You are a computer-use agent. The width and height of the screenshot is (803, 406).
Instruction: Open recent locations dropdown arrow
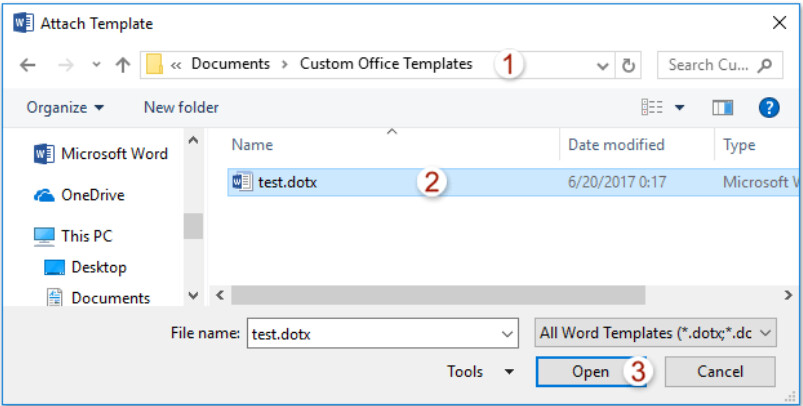[x=96, y=65]
